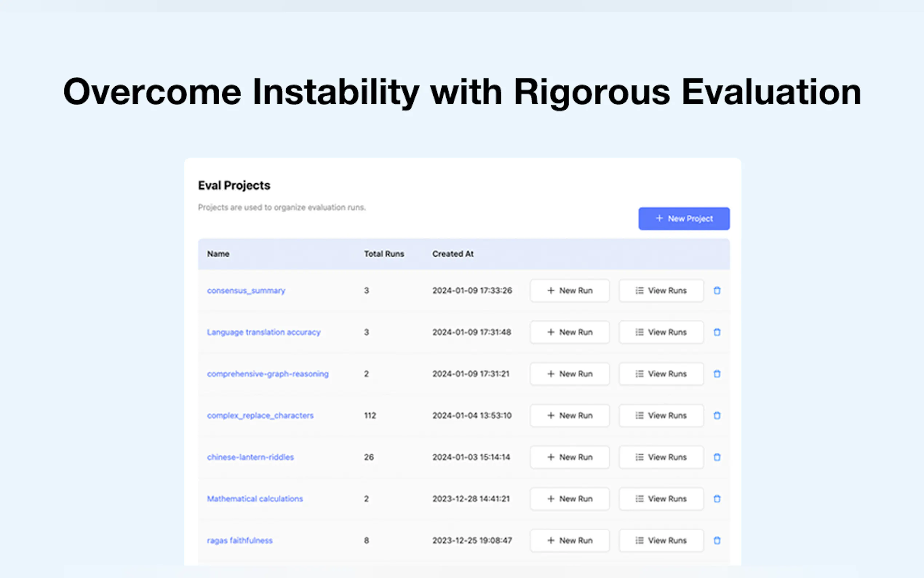Delete ragas faithfulness project with trash icon
The width and height of the screenshot is (924, 578).
pyautogui.click(x=717, y=541)
